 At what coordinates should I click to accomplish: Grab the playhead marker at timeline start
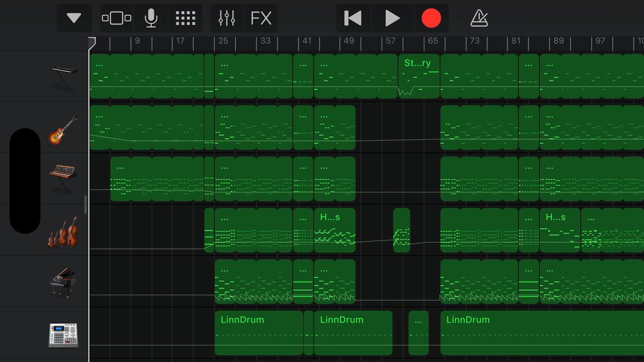tap(92, 43)
